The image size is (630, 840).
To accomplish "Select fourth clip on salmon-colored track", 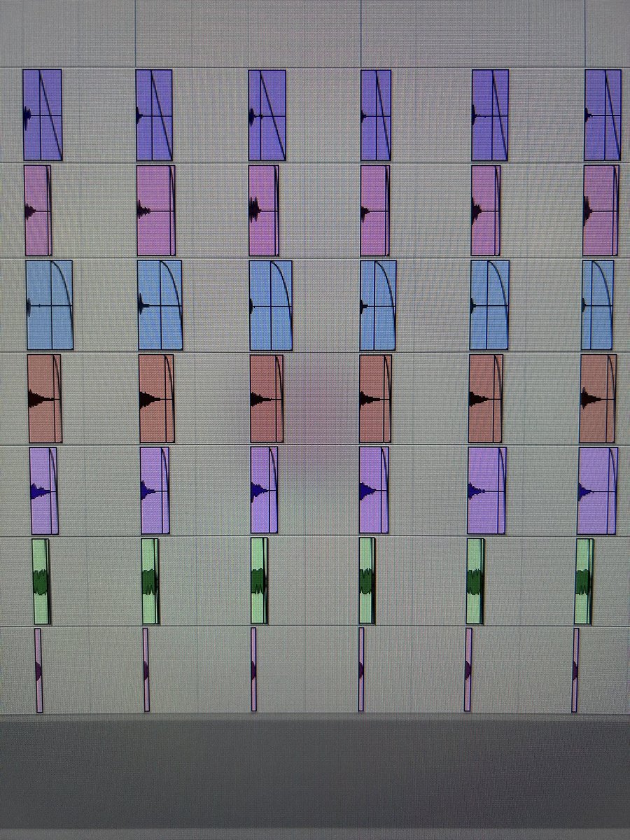I will pyautogui.click(x=376, y=399).
